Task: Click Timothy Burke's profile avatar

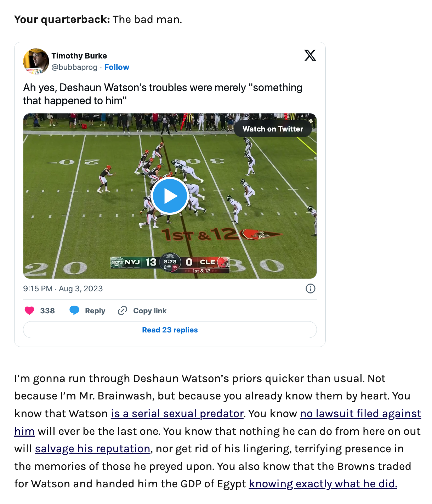Action: tap(36, 61)
